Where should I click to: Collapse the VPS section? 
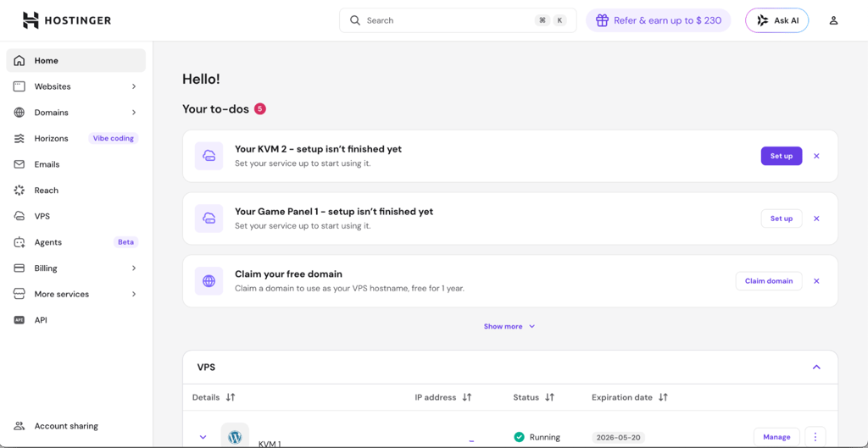point(816,368)
